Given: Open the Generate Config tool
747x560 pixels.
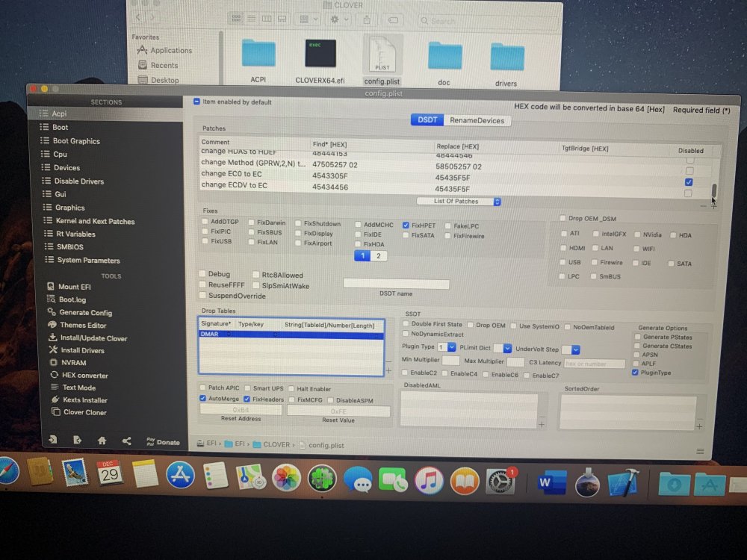Looking at the screenshot, I should tap(85, 312).
